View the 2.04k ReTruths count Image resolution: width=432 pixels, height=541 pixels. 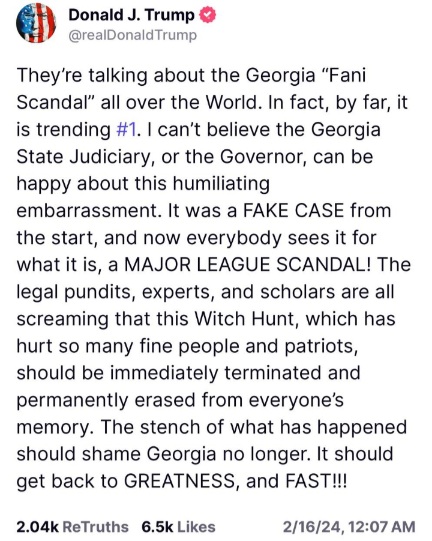pyautogui.click(x=38, y=527)
